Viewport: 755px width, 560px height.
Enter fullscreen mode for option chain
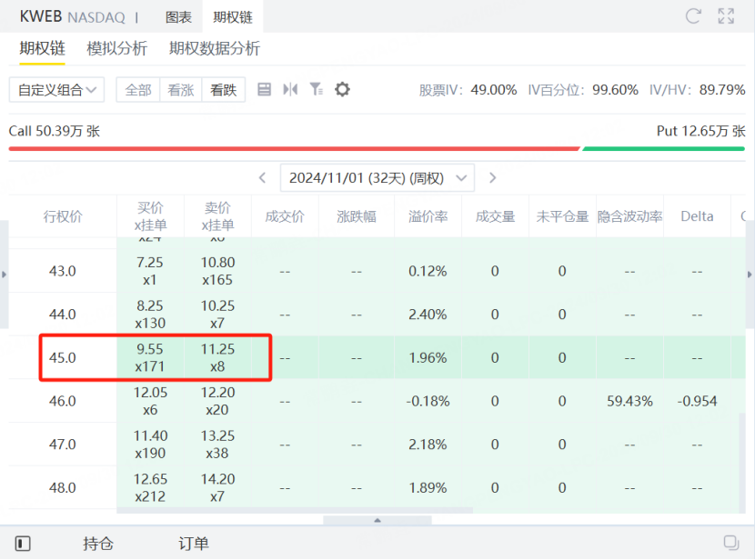726,15
